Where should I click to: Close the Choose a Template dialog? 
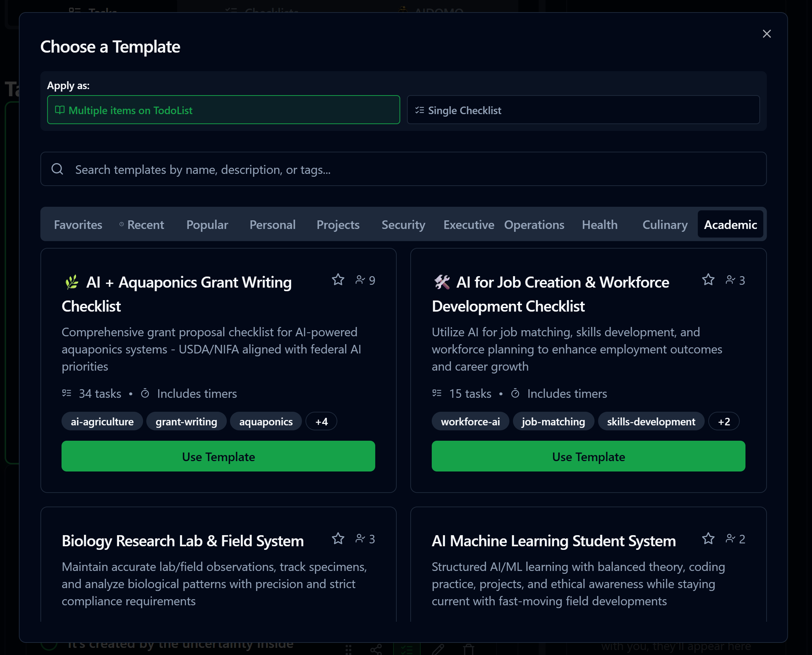click(766, 34)
